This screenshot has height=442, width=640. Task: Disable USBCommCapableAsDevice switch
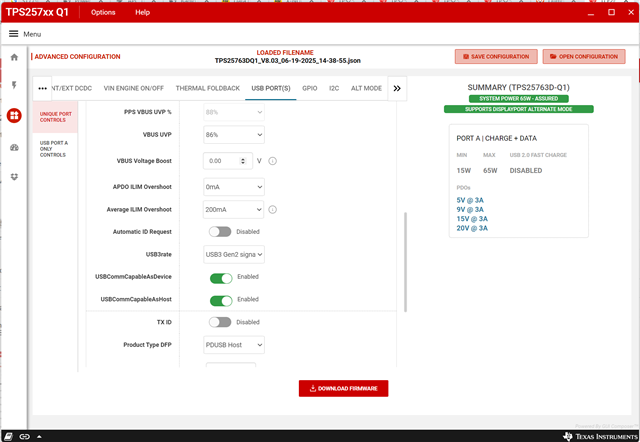[221, 278]
